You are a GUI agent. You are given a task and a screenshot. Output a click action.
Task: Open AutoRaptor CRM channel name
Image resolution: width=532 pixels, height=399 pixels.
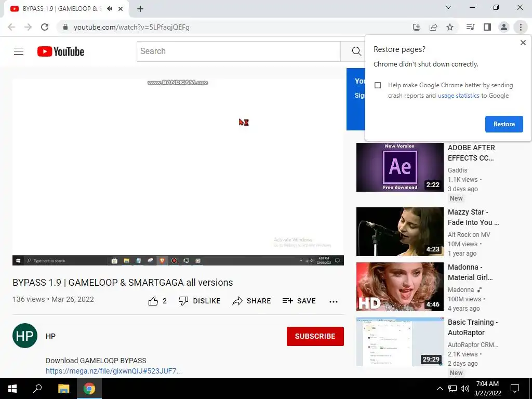point(473,345)
